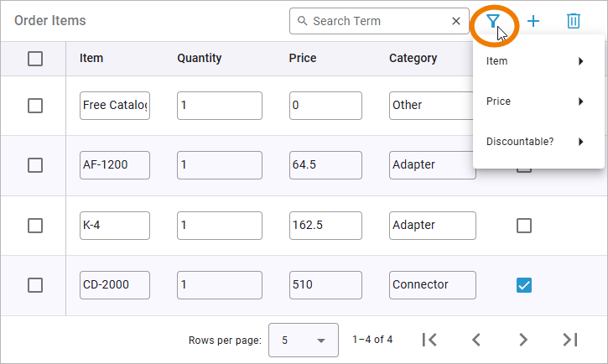Click the Search Term input field
This screenshot has height=364, width=608.
[x=379, y=22]
